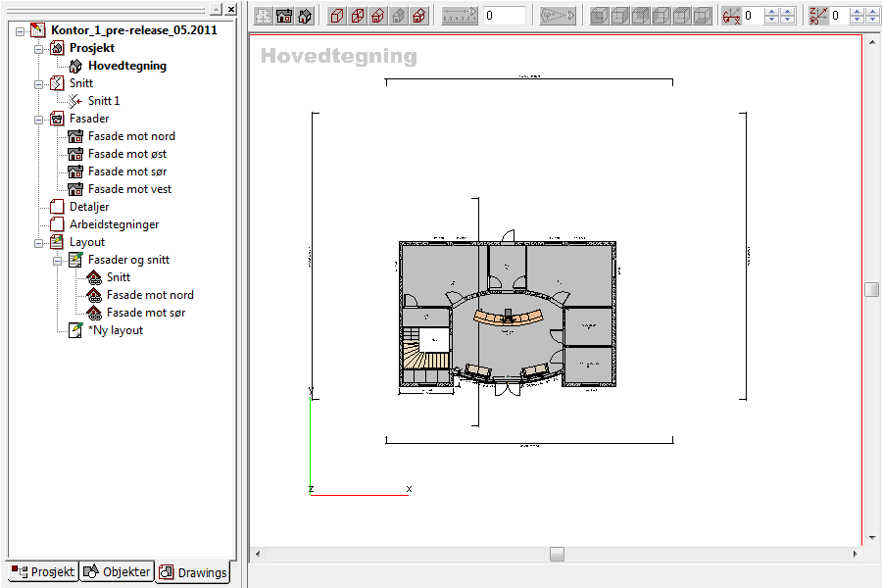The width and height of the screenshot is (882, 588).
Task: Switch to the Prosjekt bottom tab
Action: click(x=43, y=571)
